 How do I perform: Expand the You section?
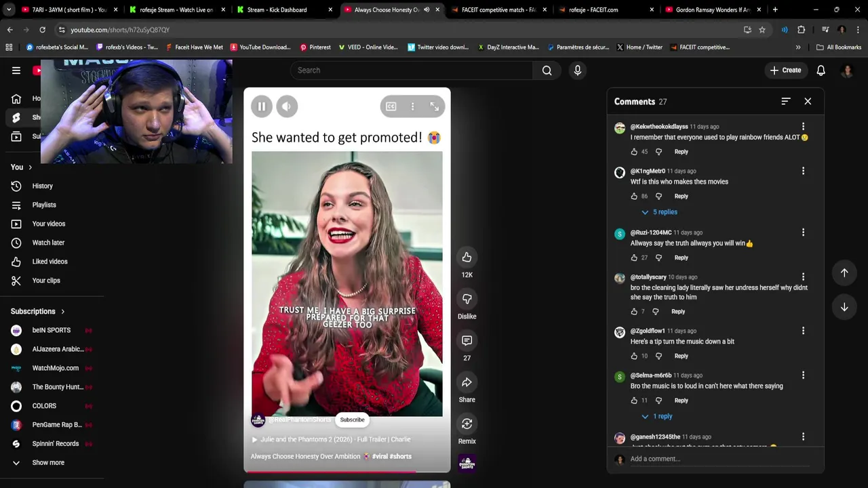click(x=22, y=167)
